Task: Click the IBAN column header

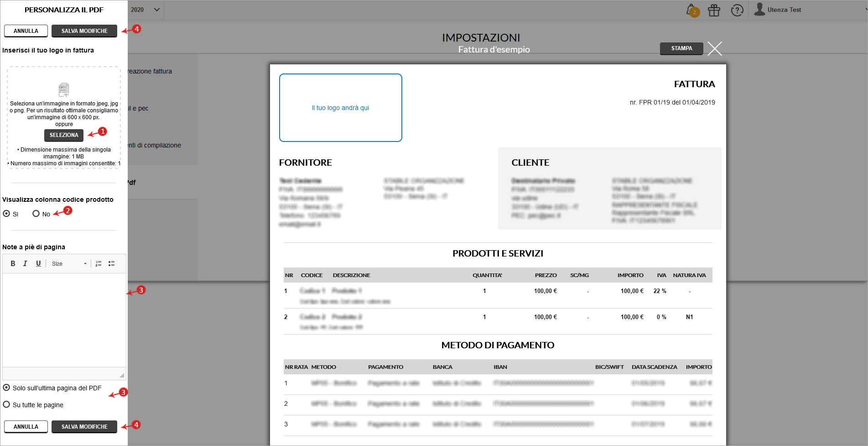Action: 500,367
